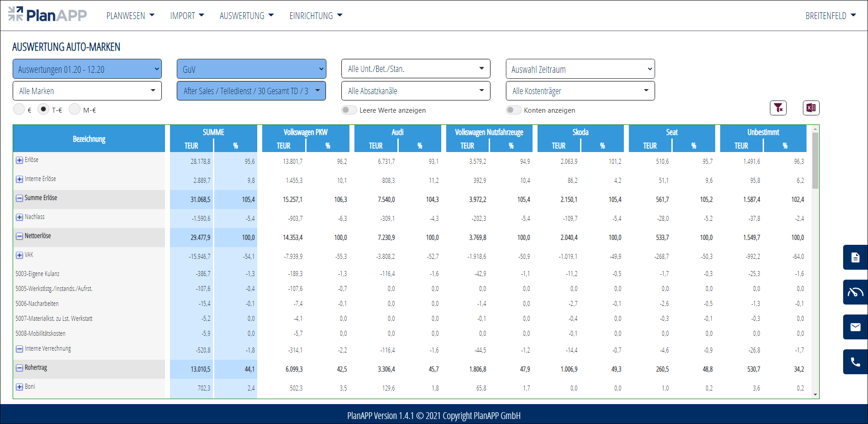
Task: Open the Auswahl Zeitraum dropdown
Action: click(580, 69)
